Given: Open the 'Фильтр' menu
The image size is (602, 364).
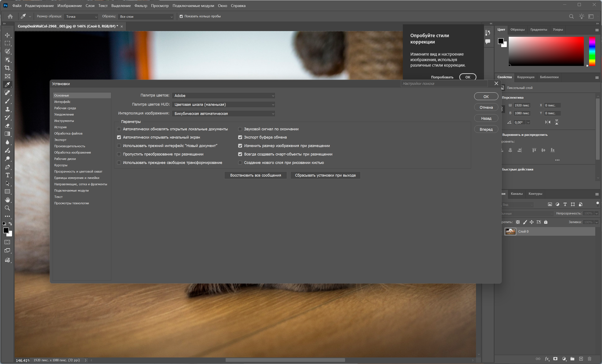Looking at the screenshot, I should (141, 6).
